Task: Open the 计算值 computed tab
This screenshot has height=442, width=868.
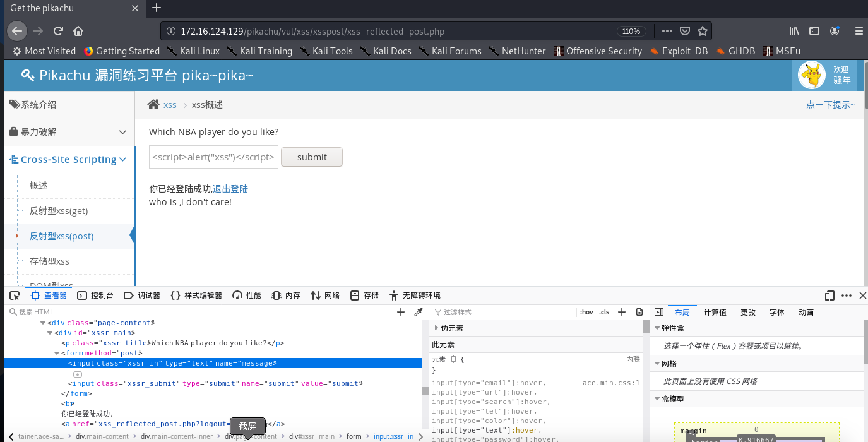Action: click(x=715, y=313)
